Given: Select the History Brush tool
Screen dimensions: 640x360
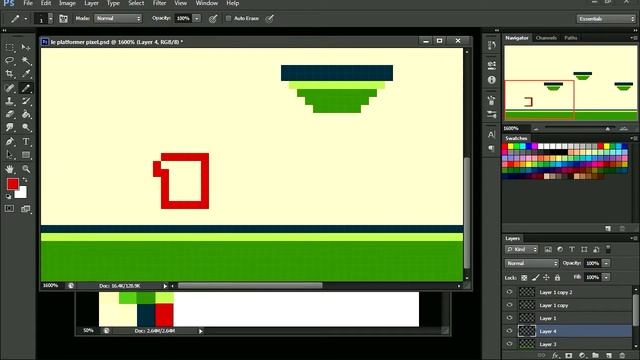Looking at the screenshot, I should 26,101.
